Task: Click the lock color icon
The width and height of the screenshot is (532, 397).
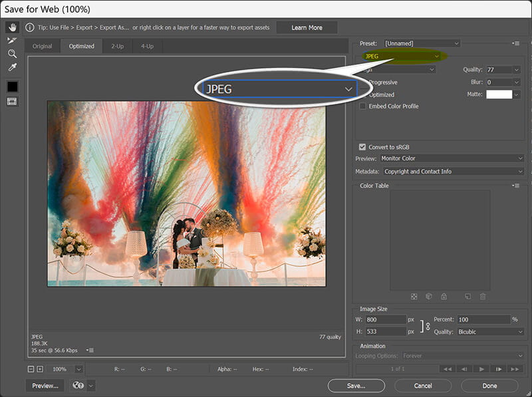Action: click(444, 296)
